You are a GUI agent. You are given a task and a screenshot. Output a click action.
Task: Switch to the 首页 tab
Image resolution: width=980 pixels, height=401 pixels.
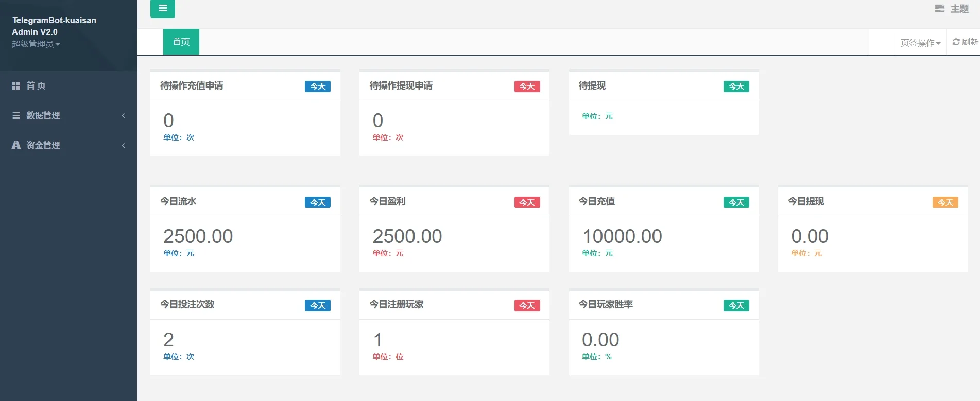pos(181,42)
